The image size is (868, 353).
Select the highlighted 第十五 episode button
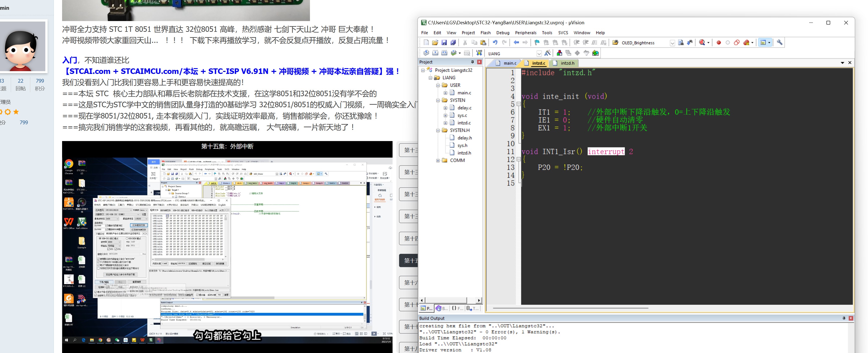pos(408,261)
